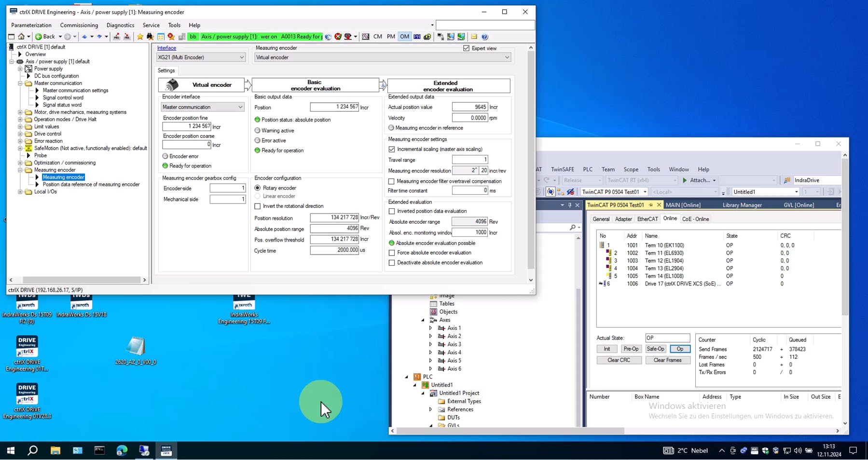
Task: Open the Master communication encoder interface dropdown
Action: pos(202,107)
